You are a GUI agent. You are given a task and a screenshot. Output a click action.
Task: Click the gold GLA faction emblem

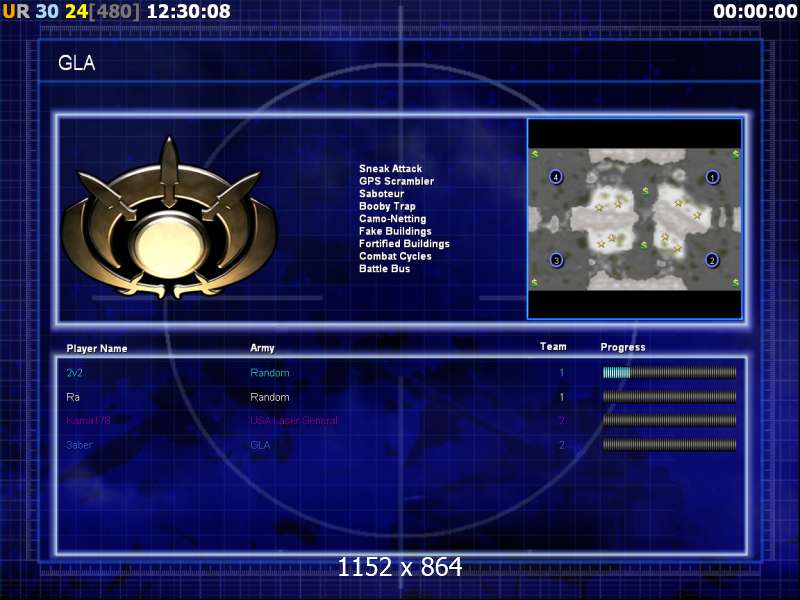169,219
